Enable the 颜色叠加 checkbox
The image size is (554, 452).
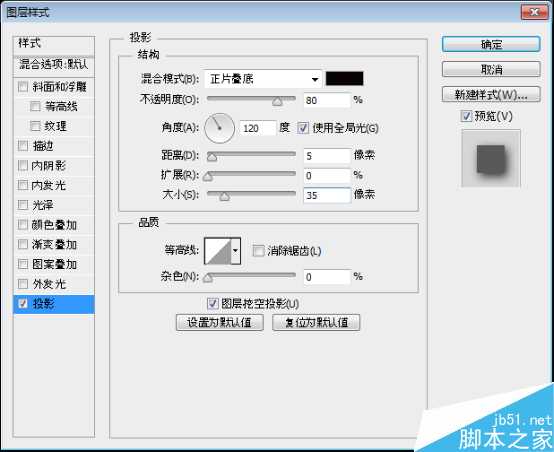tap(23, 225)
